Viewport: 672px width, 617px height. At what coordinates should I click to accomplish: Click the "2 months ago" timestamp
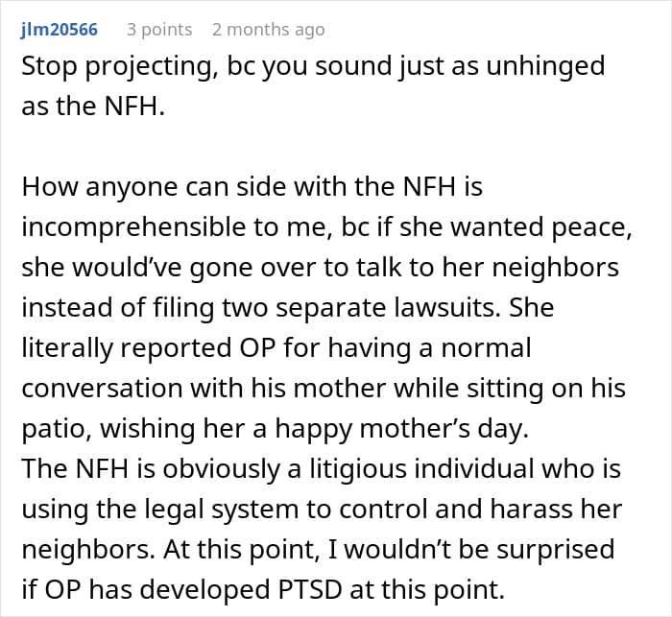(268, 30)
